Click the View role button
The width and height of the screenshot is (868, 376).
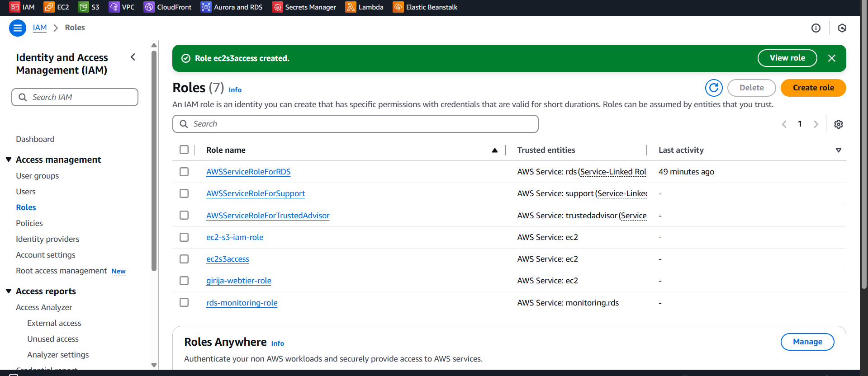[787, 58]
